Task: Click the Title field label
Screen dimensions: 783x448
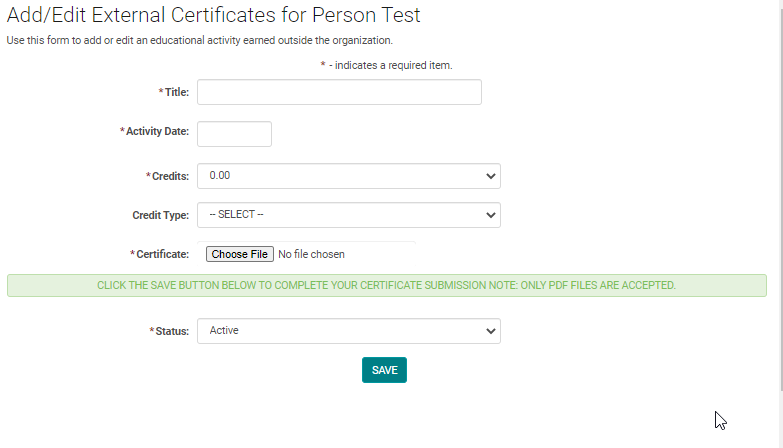Action: pyautogui.click(x=176, y=92)
